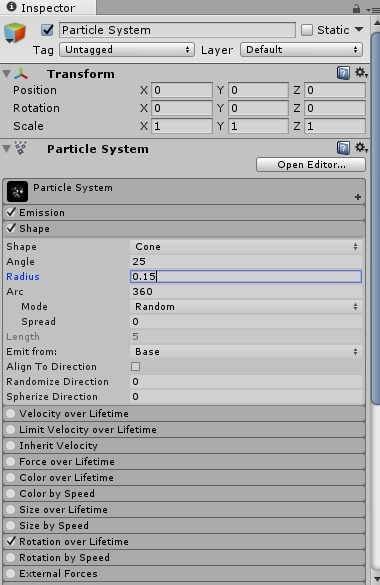Open the Inspector panel options menu
Screen dimensions: 380x585
click(372, 10)
